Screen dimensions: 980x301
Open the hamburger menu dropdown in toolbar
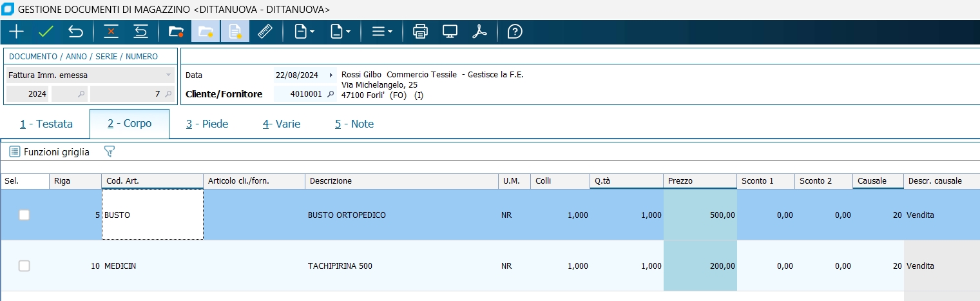382,32
